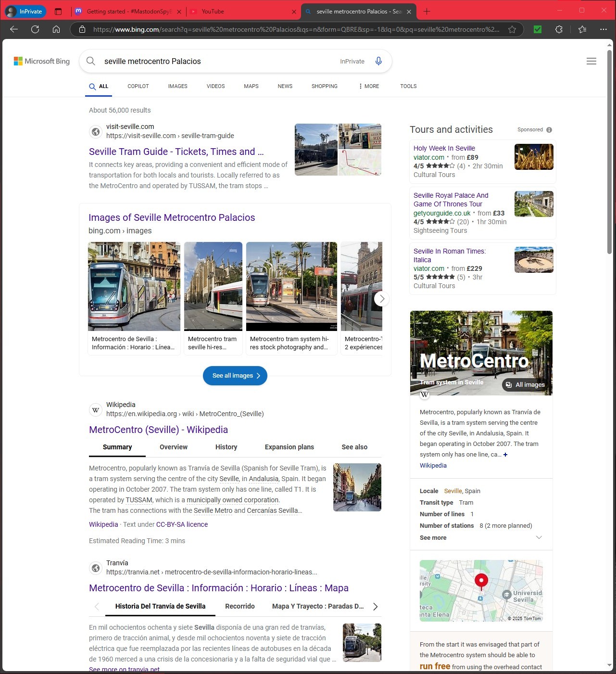Open Metrocentro de Sevilla Información result
This screenshot has height=674, width=616.
click(x=219, y=588)
